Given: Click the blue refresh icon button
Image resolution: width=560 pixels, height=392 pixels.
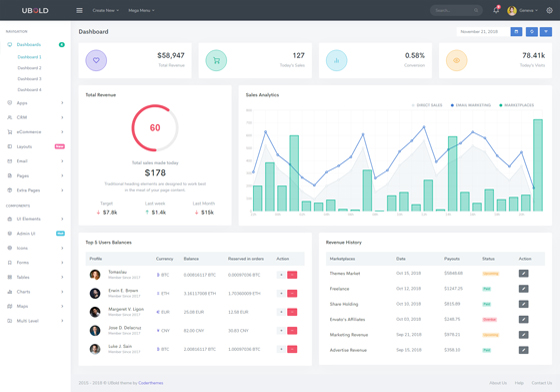Looking at the screenshot, I should 531,32.
